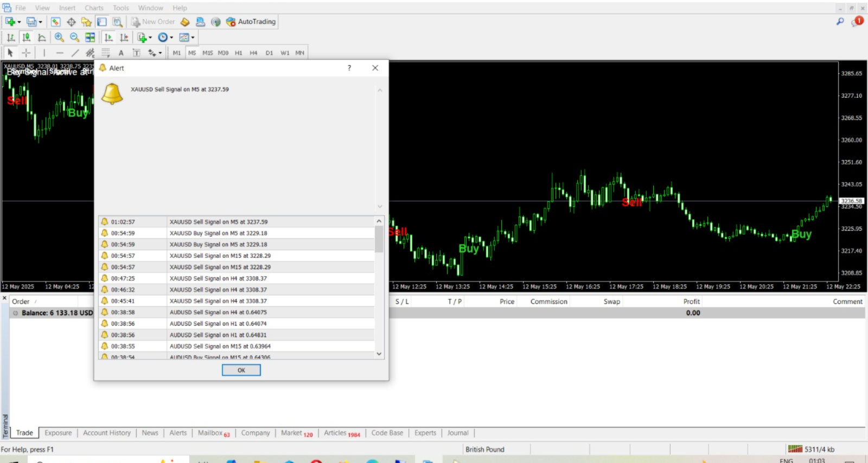The width and height of the screenshot is (868, 463).
Task: Open the File menu
Action: [x=20, y=8]
